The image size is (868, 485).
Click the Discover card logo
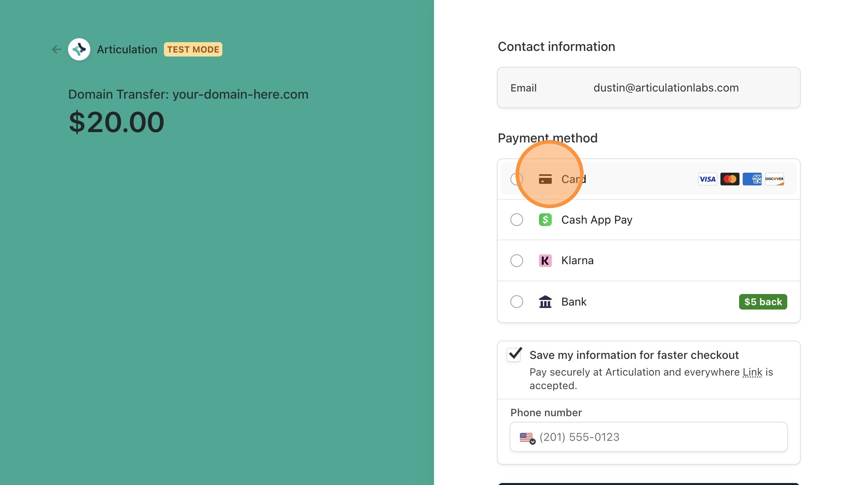pyautogui.click(x=774, y=179)
